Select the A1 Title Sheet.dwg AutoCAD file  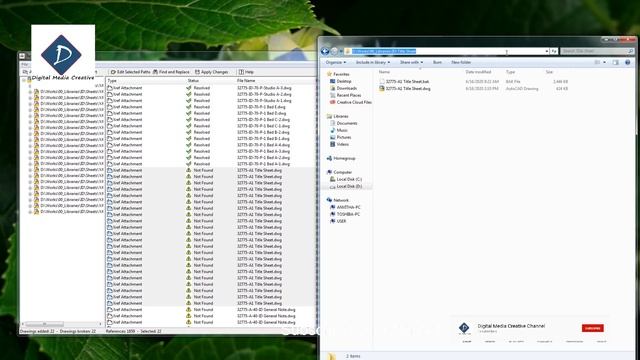[x=408, y=89]
